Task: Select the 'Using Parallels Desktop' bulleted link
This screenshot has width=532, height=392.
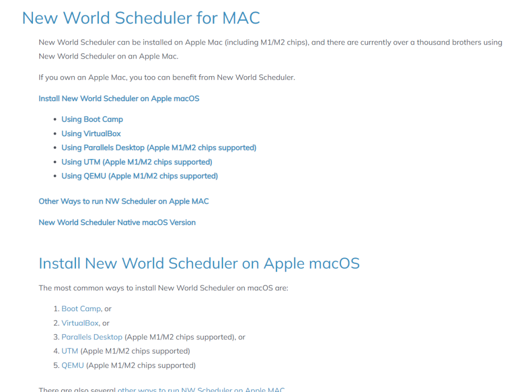Action: (159, 147)
